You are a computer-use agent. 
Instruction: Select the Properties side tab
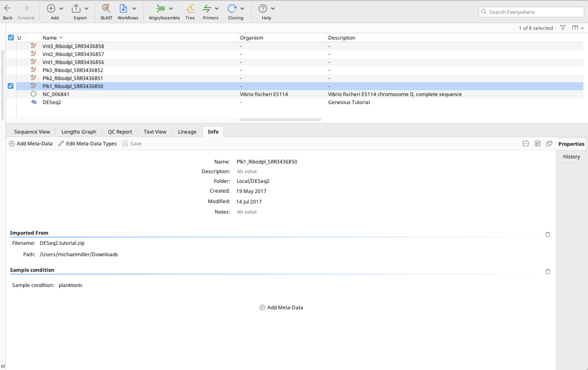[571, 144]
